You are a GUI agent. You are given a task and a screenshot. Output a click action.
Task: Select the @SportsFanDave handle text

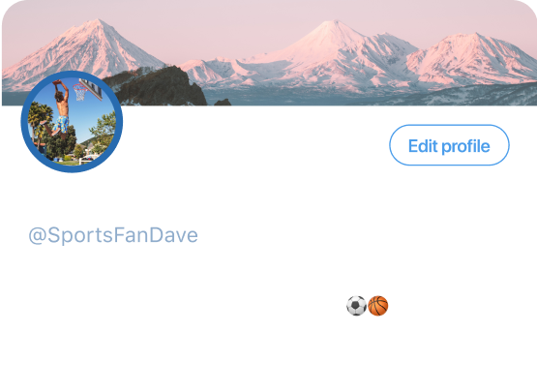[113, 235]
